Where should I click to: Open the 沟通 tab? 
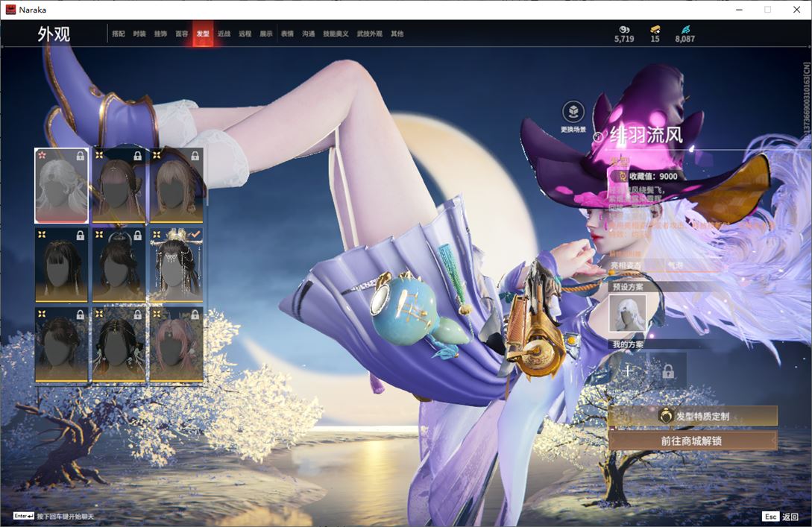[309, 34]
